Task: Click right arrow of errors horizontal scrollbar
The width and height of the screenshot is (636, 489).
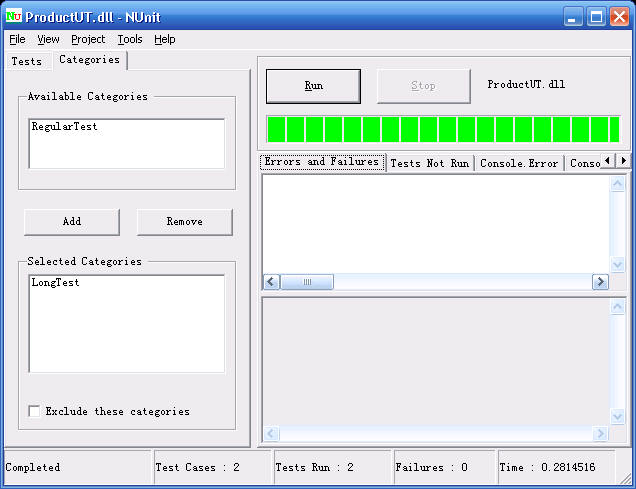Action: coord(600,282)
